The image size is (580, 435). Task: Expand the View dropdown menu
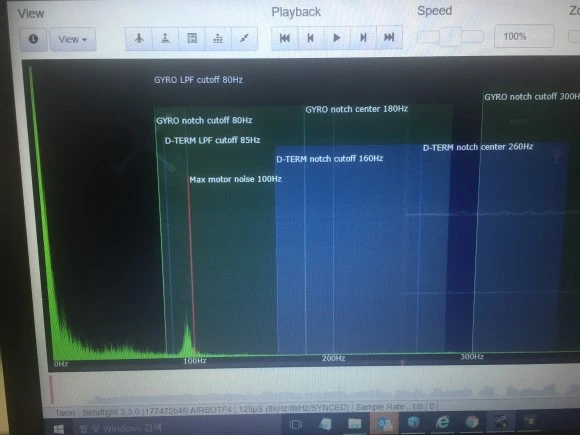73,39
